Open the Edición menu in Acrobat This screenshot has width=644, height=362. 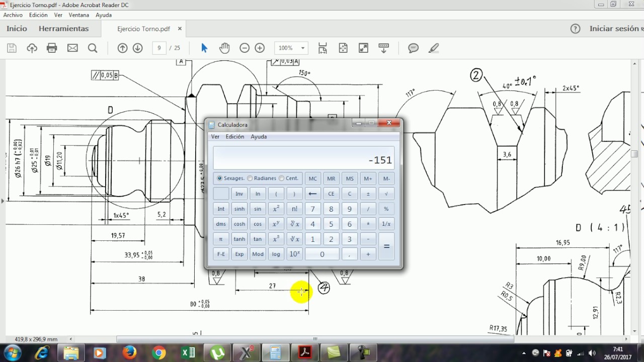pos(38,15)
